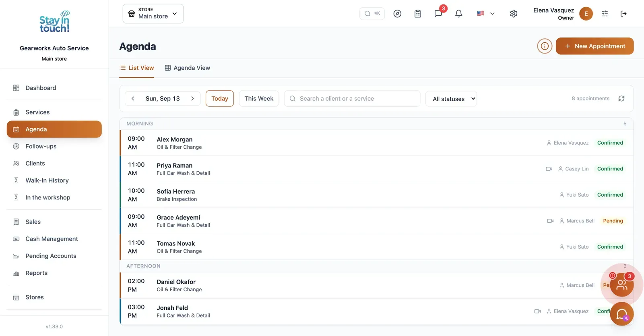Image resolution: width=644 pixels, height=336 pixels.
Task: Expand the language flag dropdown
Action: tap(486, 14)
